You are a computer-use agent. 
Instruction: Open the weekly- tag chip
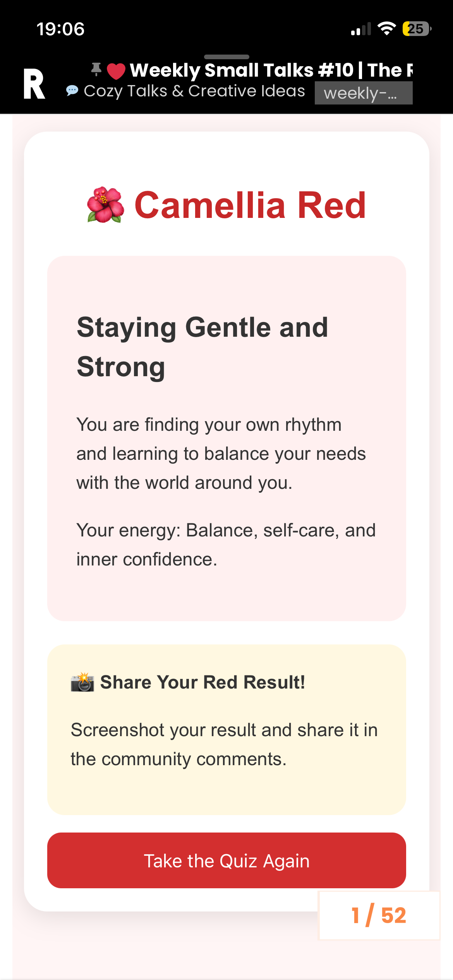364,93
